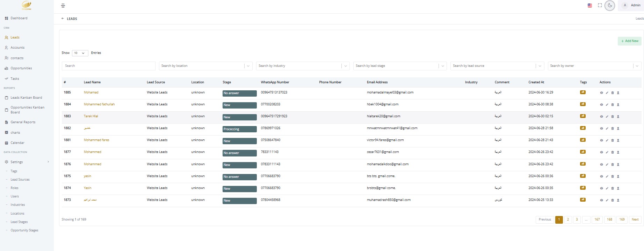Open Locations settings item
Viewport: 644px width, 251px height.
17,214
